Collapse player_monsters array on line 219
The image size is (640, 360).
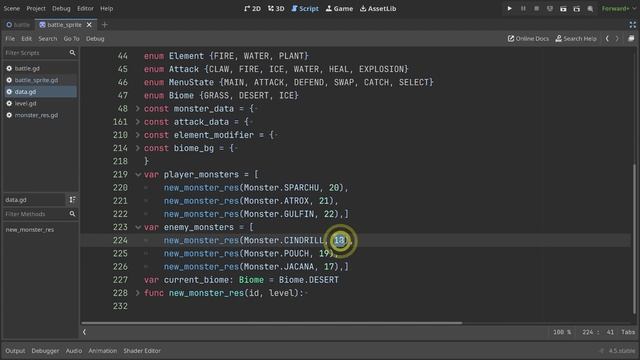coord(138,174)
